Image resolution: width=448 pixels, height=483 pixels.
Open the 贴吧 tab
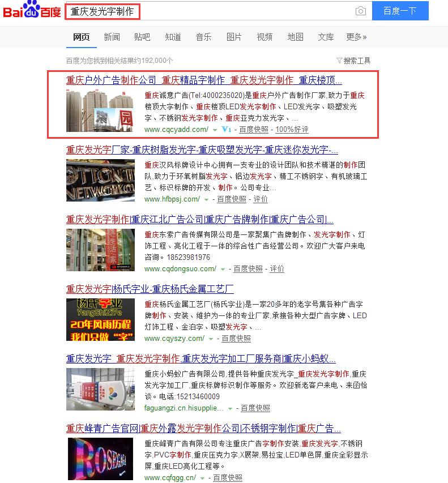coord(142,37)
